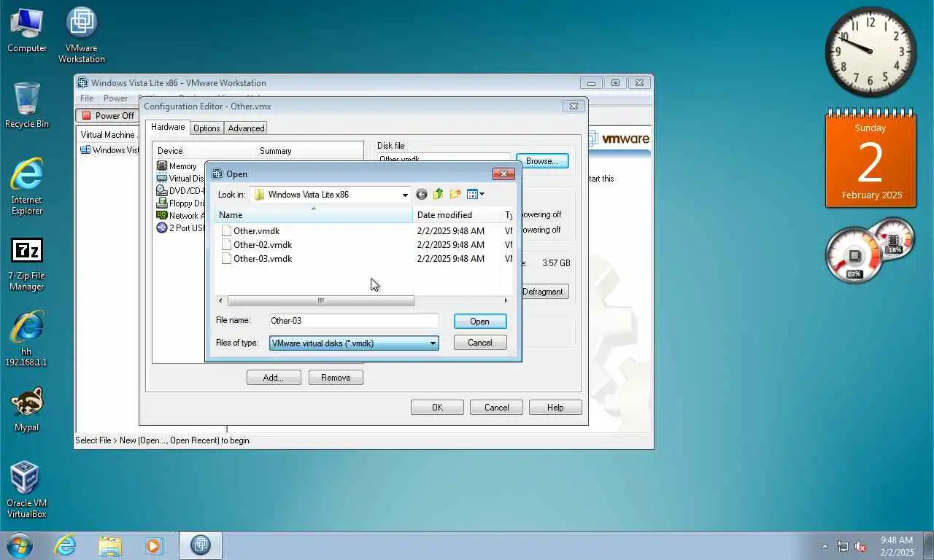Click Add hardware button
Screen dimensions: 934x560
274,378
